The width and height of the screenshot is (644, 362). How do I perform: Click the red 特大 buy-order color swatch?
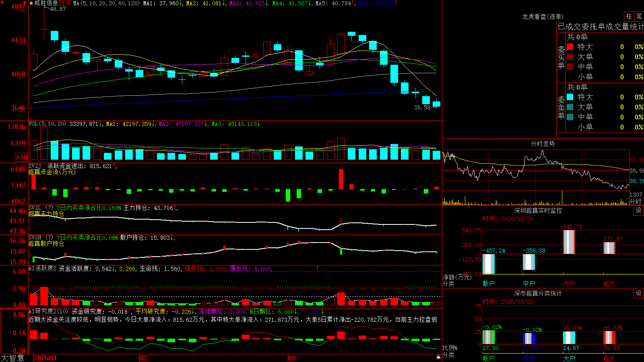pos(570,47)
